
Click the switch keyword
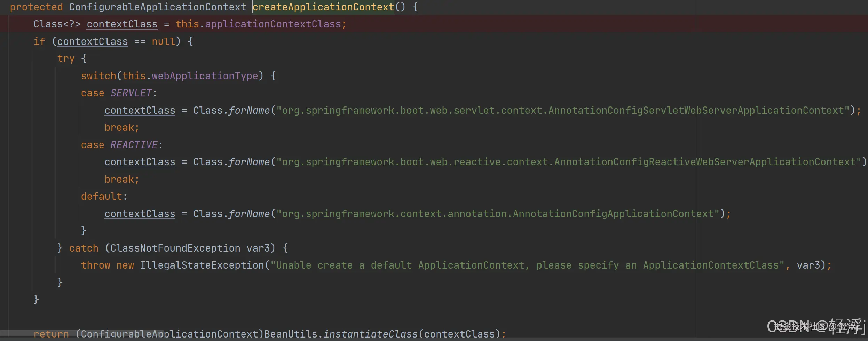[98, 76]
